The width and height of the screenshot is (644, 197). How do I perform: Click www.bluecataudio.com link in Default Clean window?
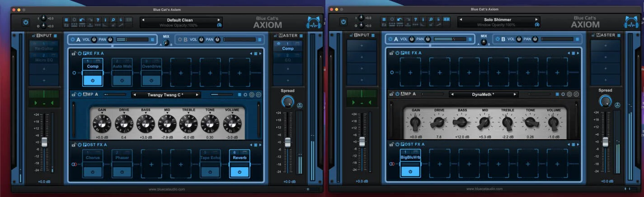(x=167, y=189)
